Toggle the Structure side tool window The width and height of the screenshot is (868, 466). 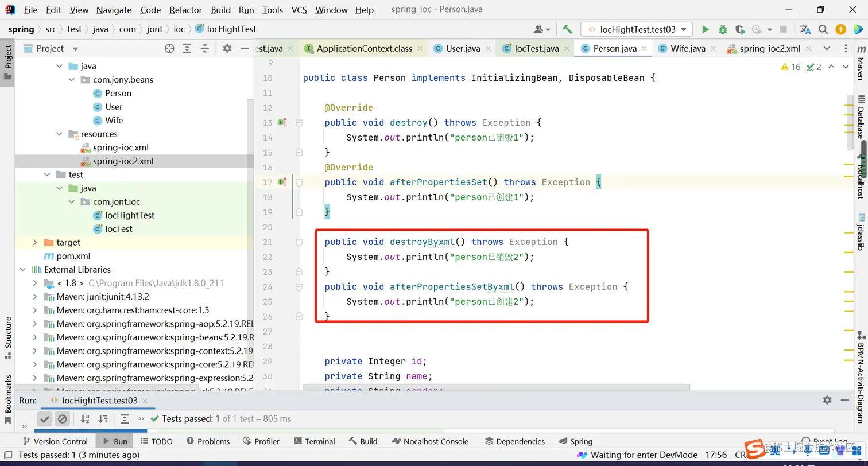click(x=8, y=338)
